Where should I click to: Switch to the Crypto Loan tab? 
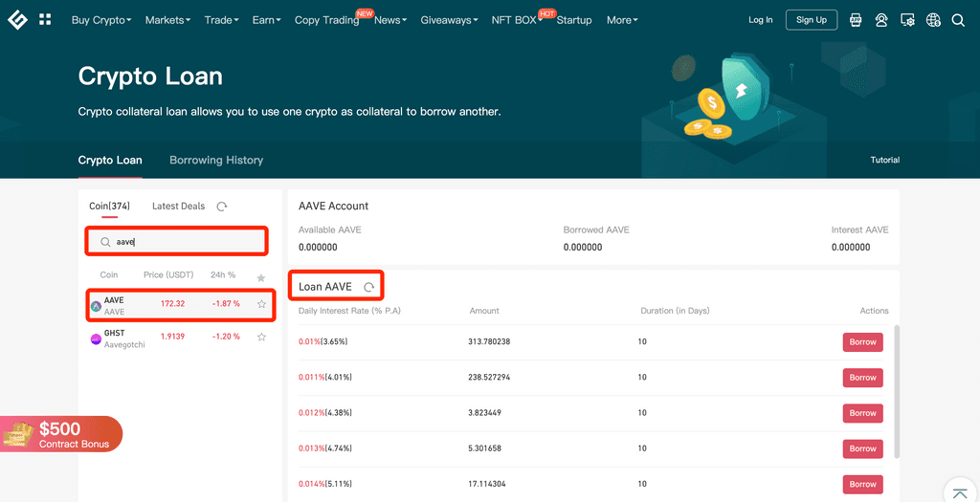click(110, 160)
